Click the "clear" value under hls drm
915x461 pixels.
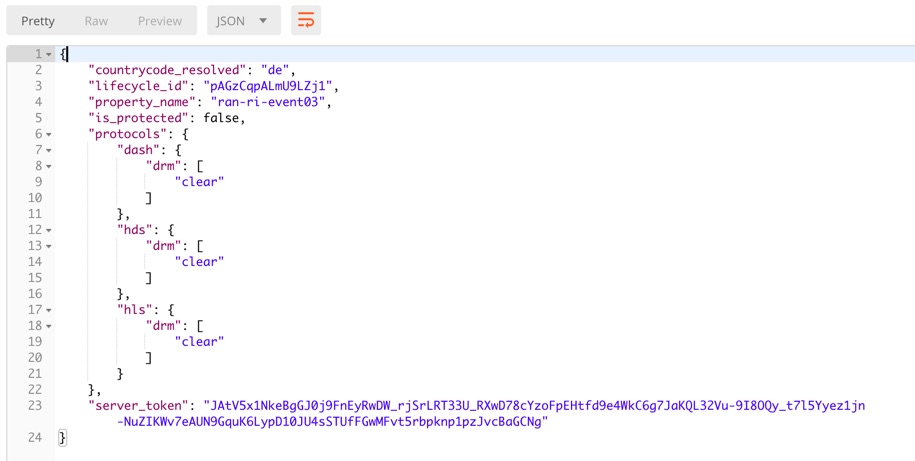click(199, 342)
